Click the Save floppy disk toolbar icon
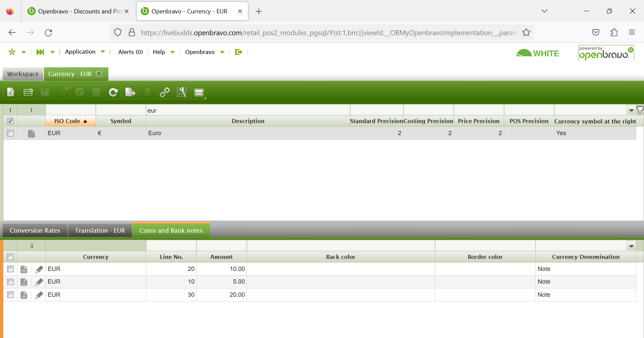The image size is (644, 338). pyautogui.click(x=45, y=92)
